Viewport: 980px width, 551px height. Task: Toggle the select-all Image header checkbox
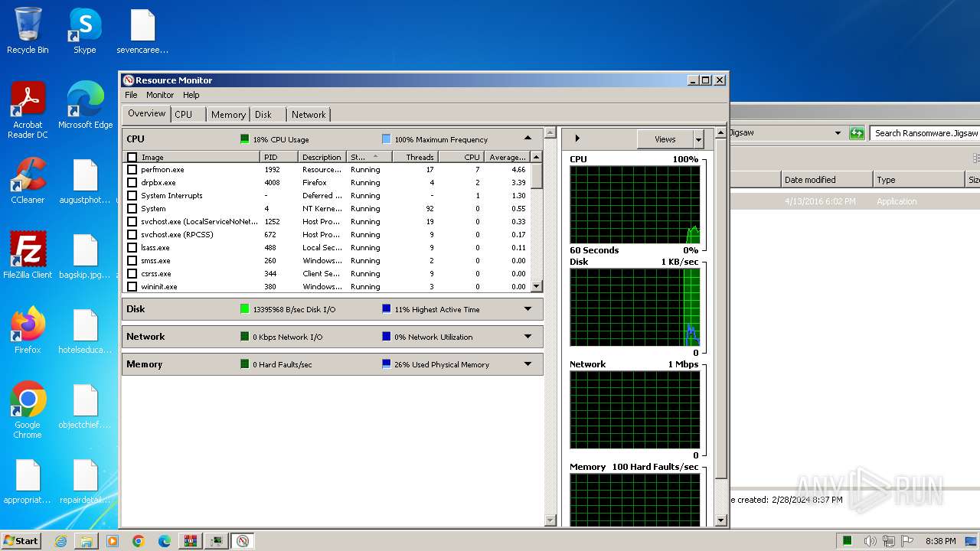point(132,157)
